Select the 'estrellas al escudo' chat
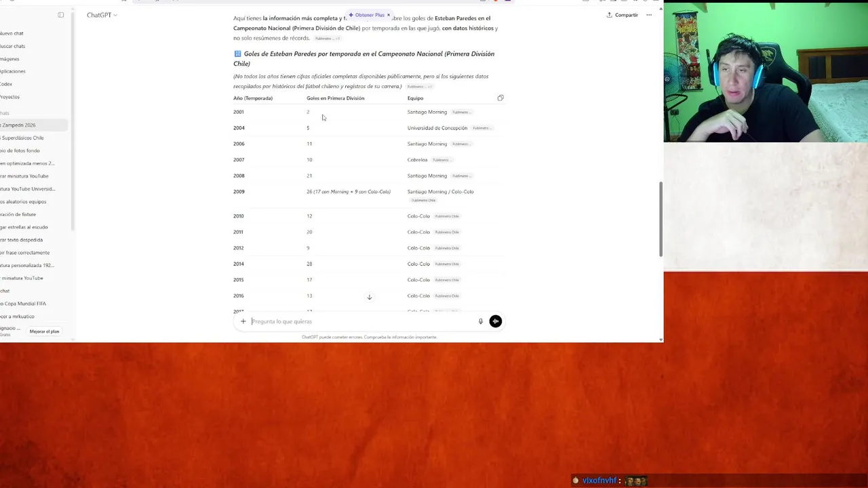Image resolution: width=868 pixels, height=488 pixels. [34, 227]
